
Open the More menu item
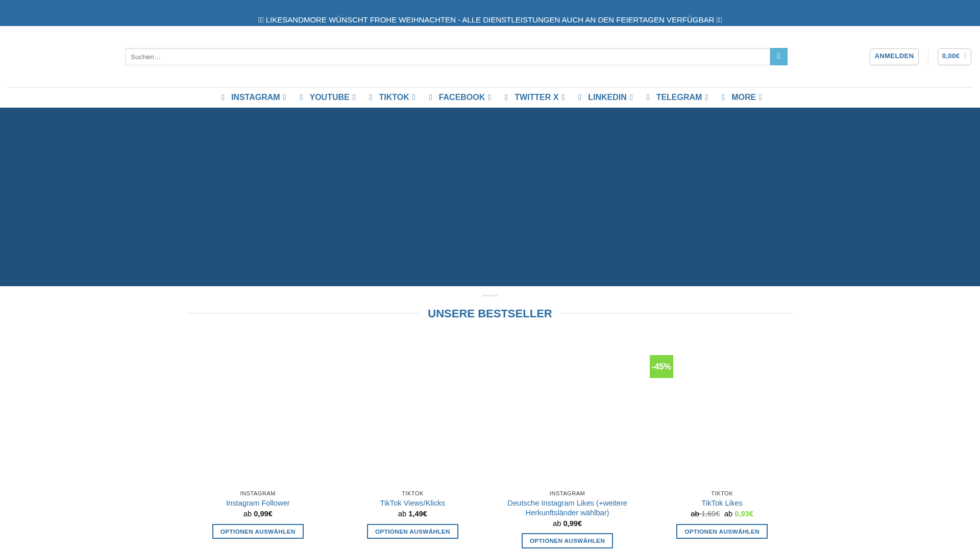click(x=743, y=97)
